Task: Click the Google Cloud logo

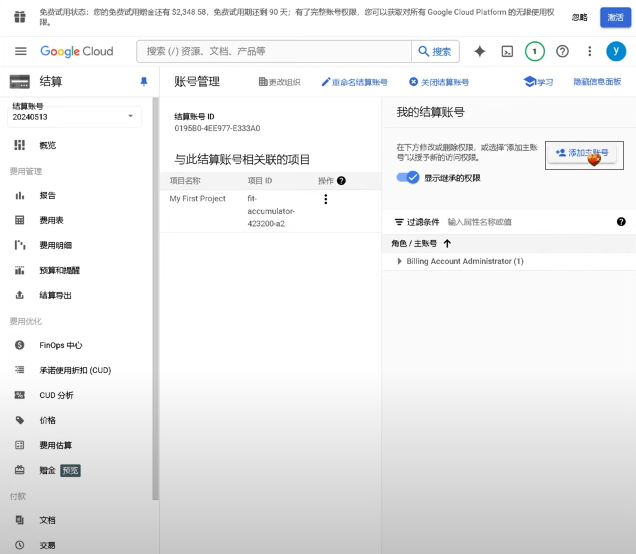Action: point(77,51)
